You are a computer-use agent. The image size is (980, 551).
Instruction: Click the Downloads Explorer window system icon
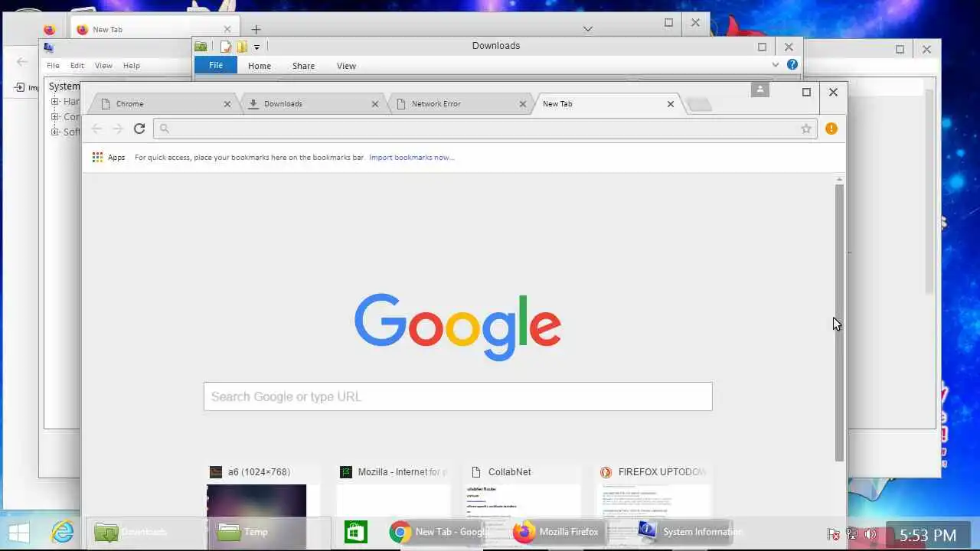201,47
